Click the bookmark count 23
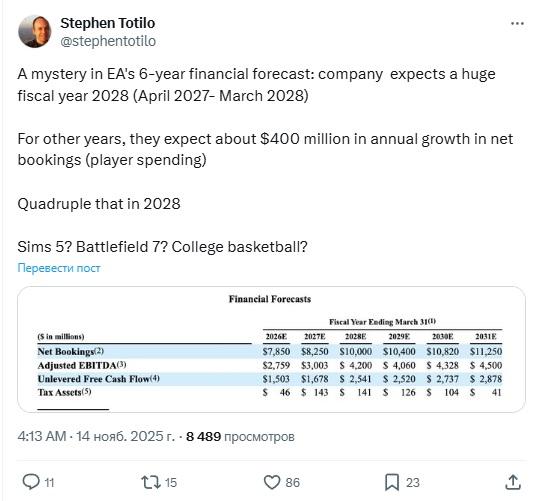539x501 pixels. point(413,483)
